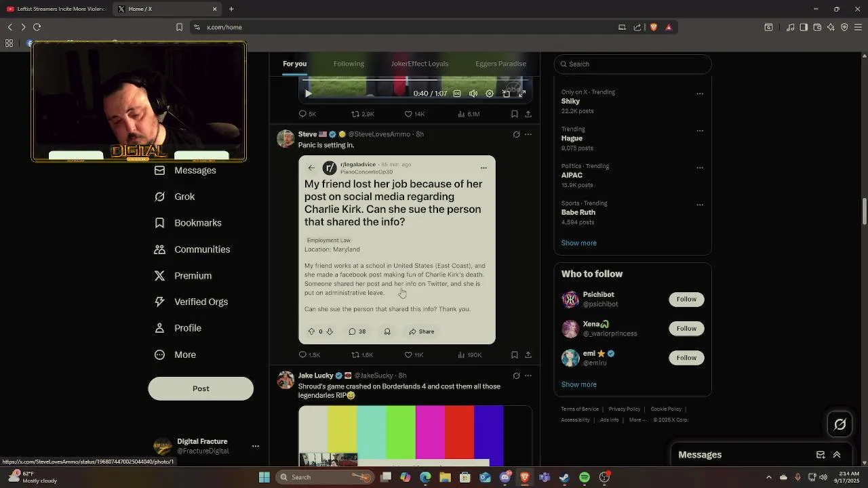Follow Psichibot

pos(686,299)
